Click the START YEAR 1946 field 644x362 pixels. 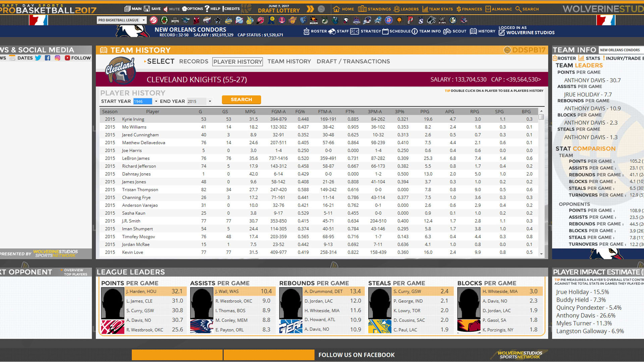[143, 101]
